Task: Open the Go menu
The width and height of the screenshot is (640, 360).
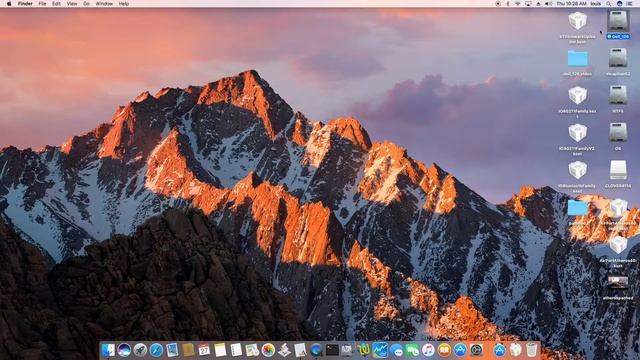Action: [86, 4]
